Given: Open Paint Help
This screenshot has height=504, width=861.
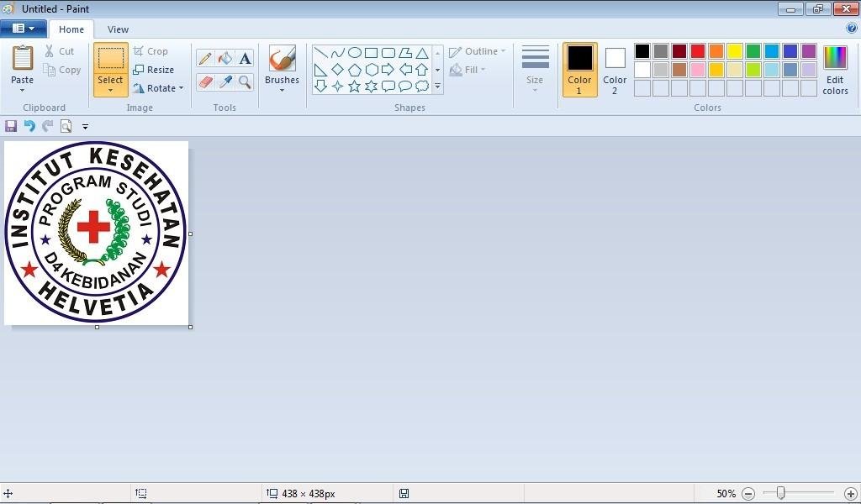Looking at the screenshot, I should 852,28.
